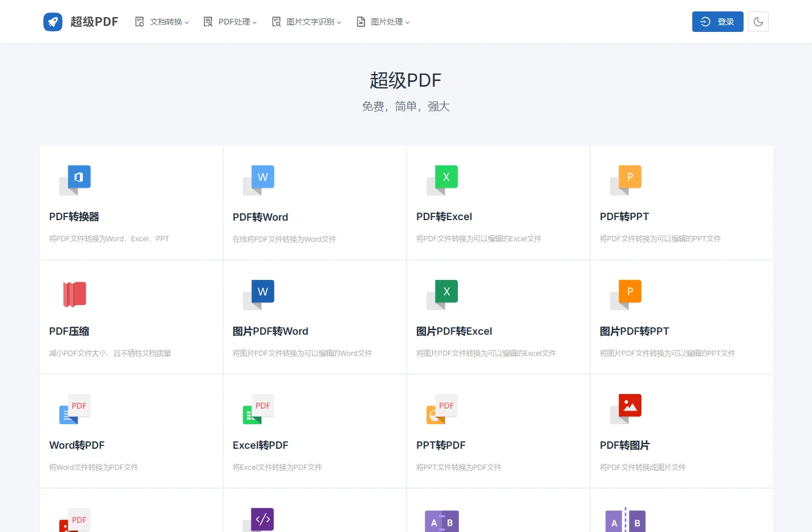812x532 pixels.
Task: Open the PDF转PPT title link
Action: pyautogui.click(x=624, y=217)
